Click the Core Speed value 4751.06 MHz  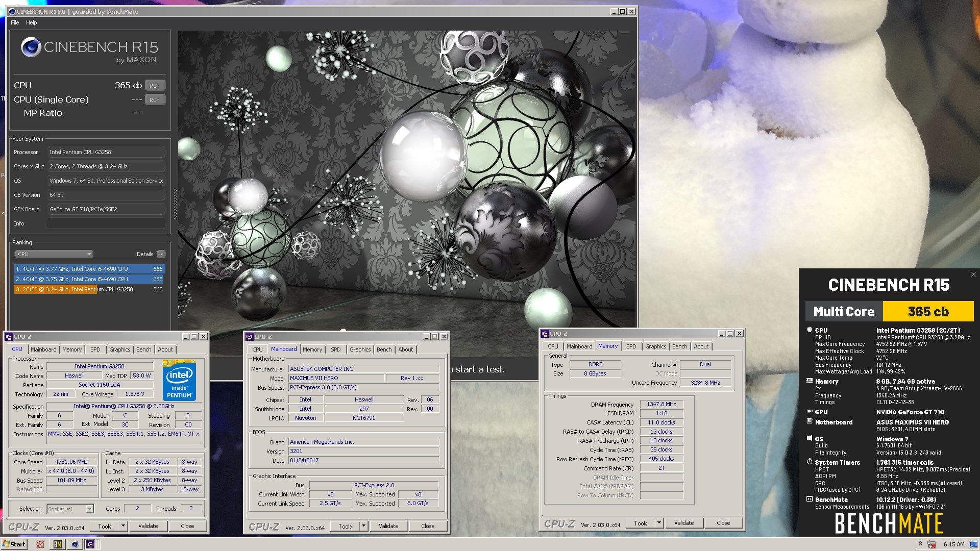(71, 462)
